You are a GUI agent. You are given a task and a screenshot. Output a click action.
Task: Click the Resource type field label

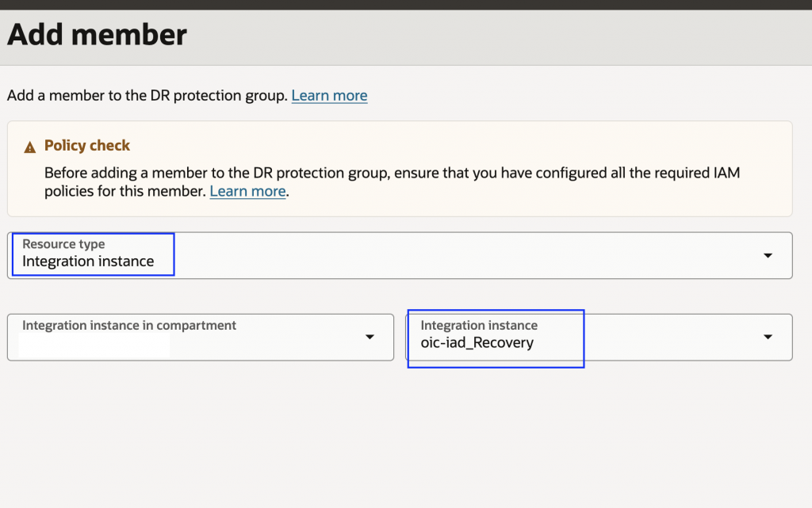tap(63, 244)
